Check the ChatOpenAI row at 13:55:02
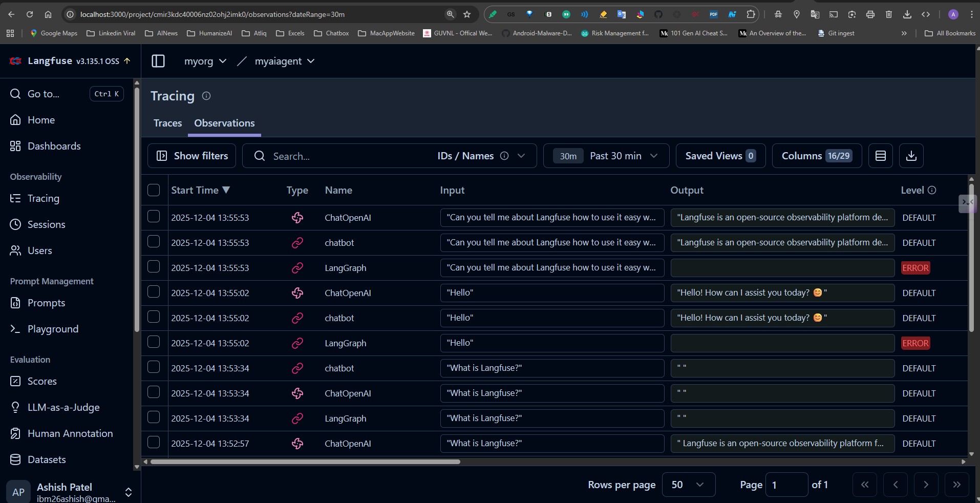Viewport: 980px width, 503px height. tap(154, 291)
